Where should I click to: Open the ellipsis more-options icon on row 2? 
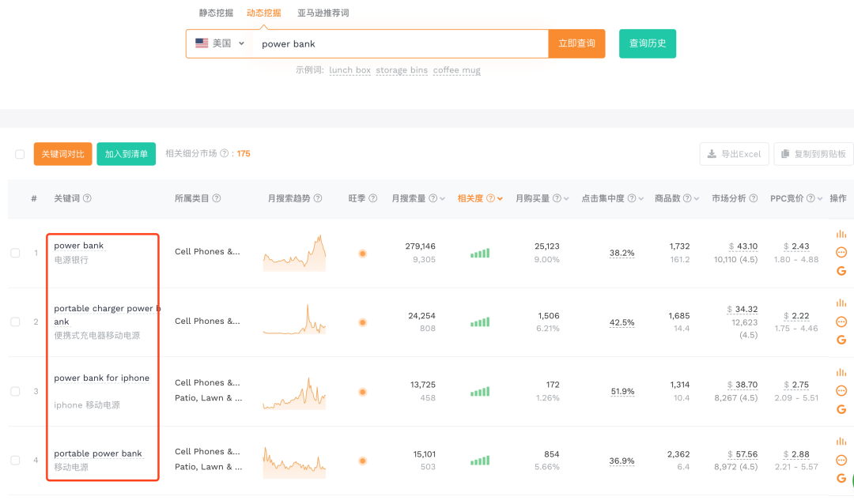pyautogui.click(x=841, y=321)
